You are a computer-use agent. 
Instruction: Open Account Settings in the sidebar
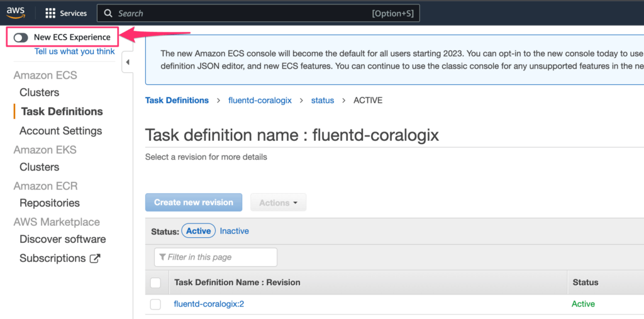click(x=61, y=131)
